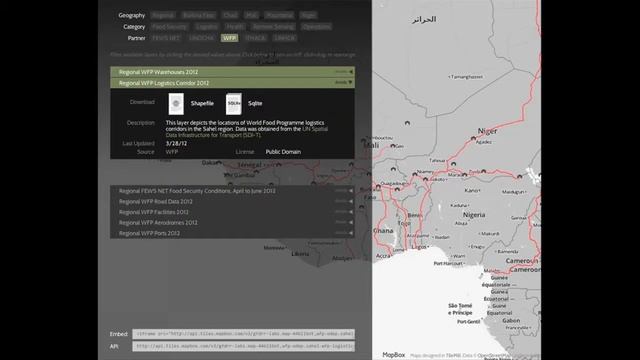Deselect the WFP partner filter

point(230,38)
